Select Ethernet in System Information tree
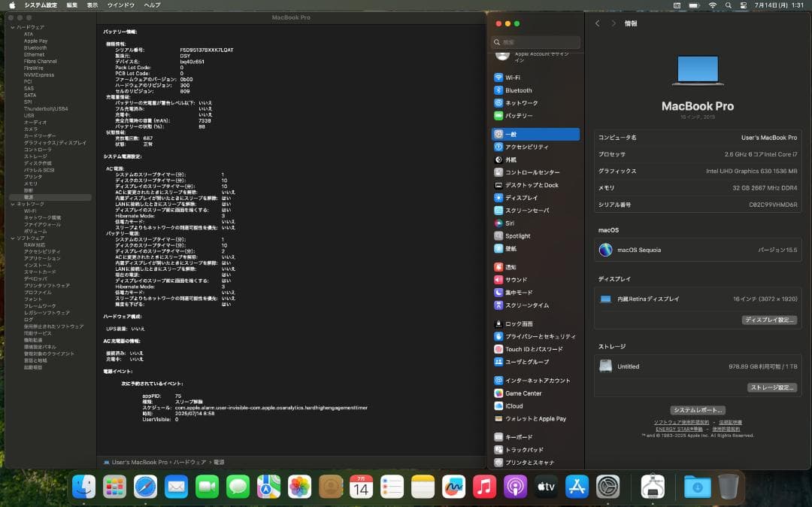The height and width of the screenshot is (507, 812). (34, 54)
